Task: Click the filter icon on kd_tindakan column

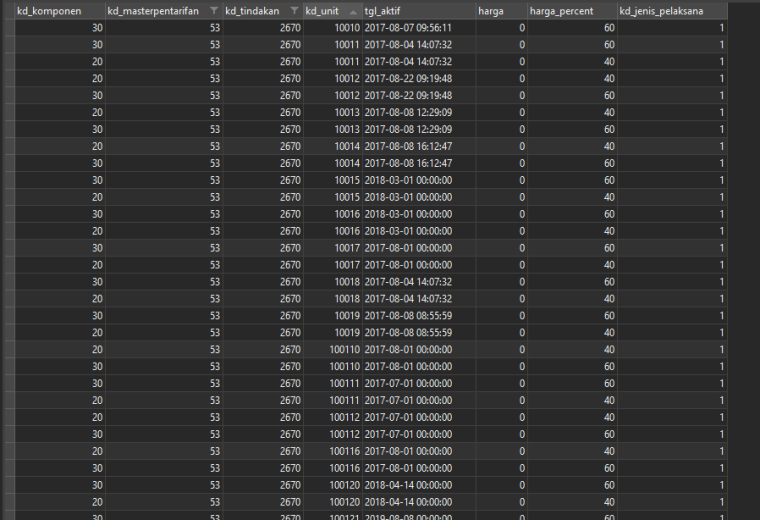Action: point(294,11)
